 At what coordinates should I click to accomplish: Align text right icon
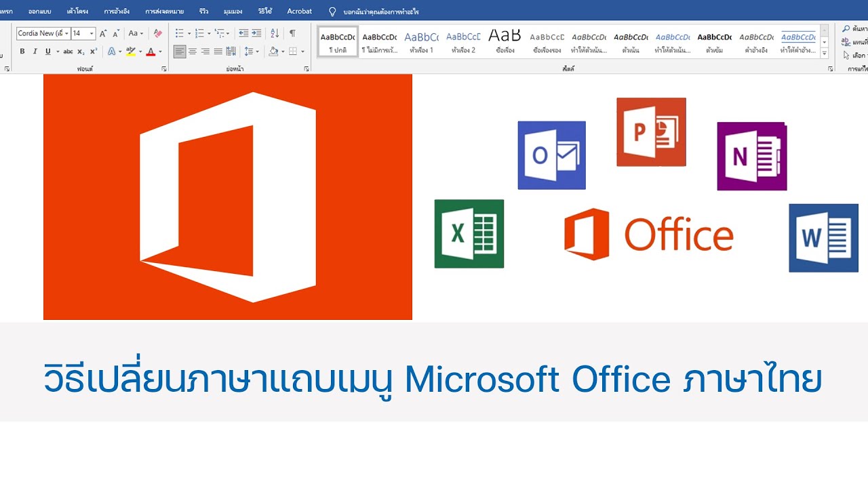205,52
